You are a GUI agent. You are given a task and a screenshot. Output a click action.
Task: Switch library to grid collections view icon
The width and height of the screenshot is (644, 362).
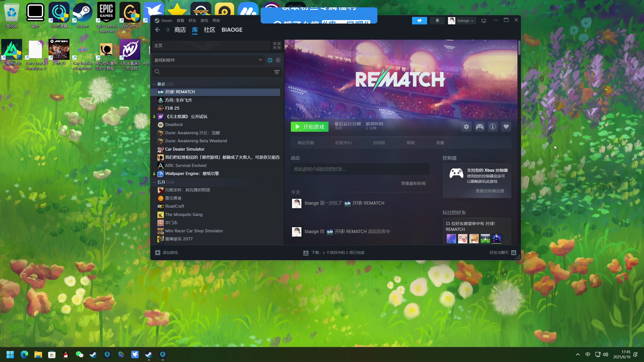277,46
